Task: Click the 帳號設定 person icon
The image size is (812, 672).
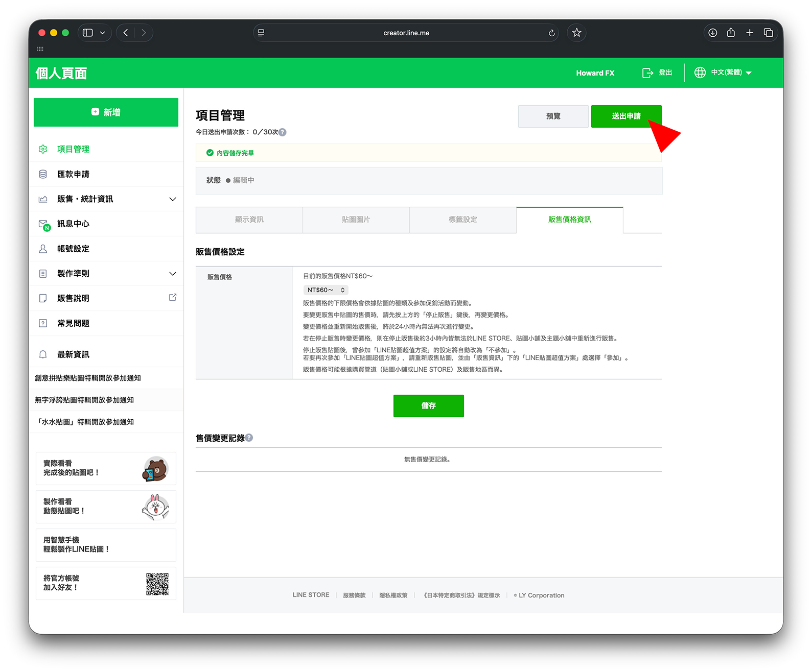Action: pos(43,249)
